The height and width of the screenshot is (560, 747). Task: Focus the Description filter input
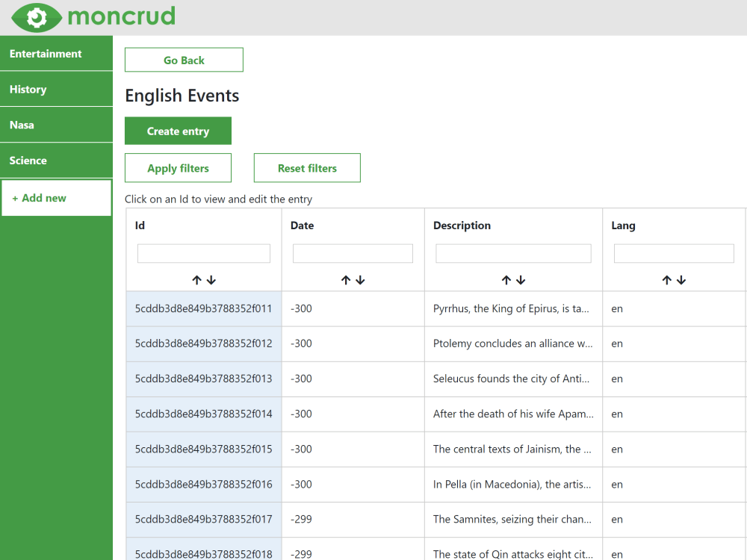pyautogui.click(x=514, y=253)
